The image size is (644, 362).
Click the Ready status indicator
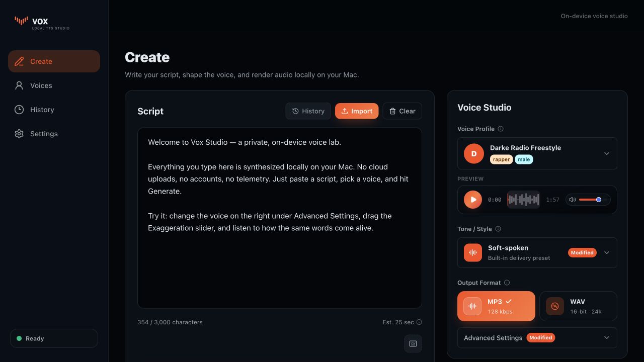pos(54,338)
